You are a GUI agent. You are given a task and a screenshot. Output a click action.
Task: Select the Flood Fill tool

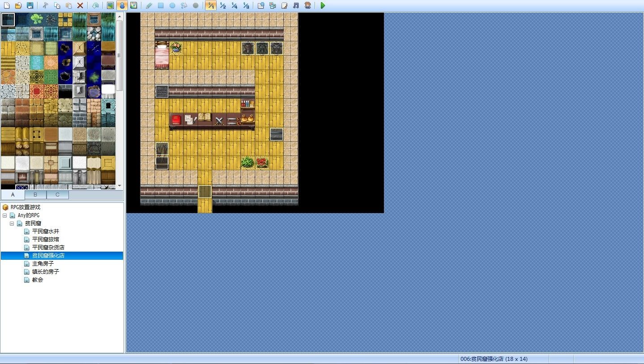tap(184, 5)
